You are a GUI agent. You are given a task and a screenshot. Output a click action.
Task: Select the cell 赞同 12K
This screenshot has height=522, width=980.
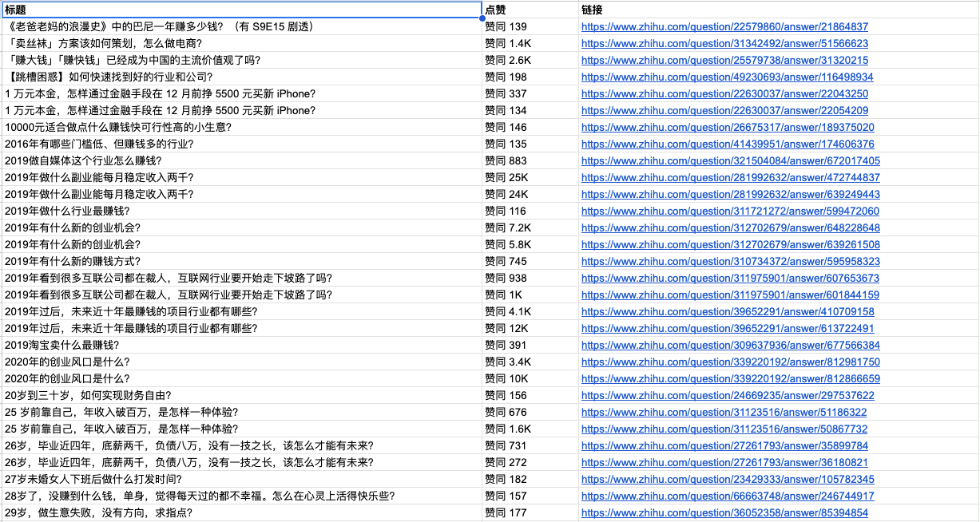click(530, 328)
